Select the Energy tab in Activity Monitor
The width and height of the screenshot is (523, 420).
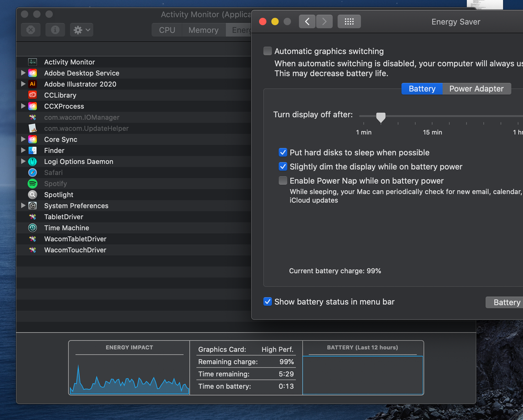(x=239, y=30)
